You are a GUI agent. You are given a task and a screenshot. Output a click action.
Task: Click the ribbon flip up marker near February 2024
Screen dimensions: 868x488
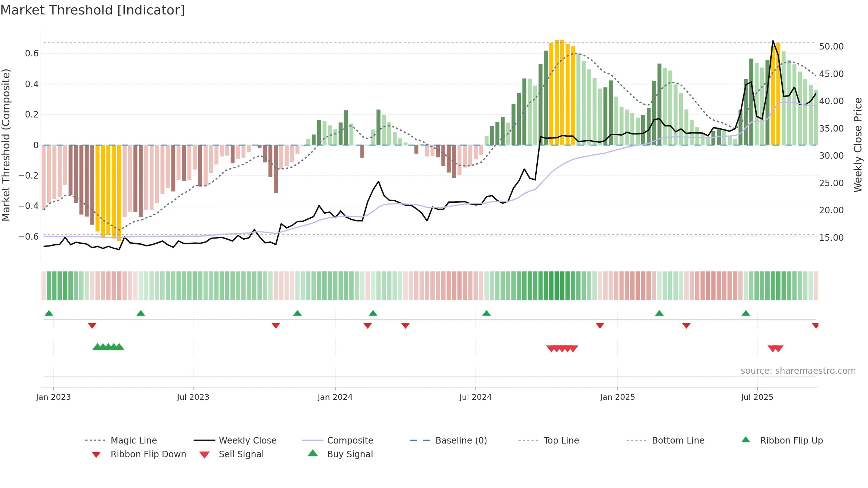373,313
